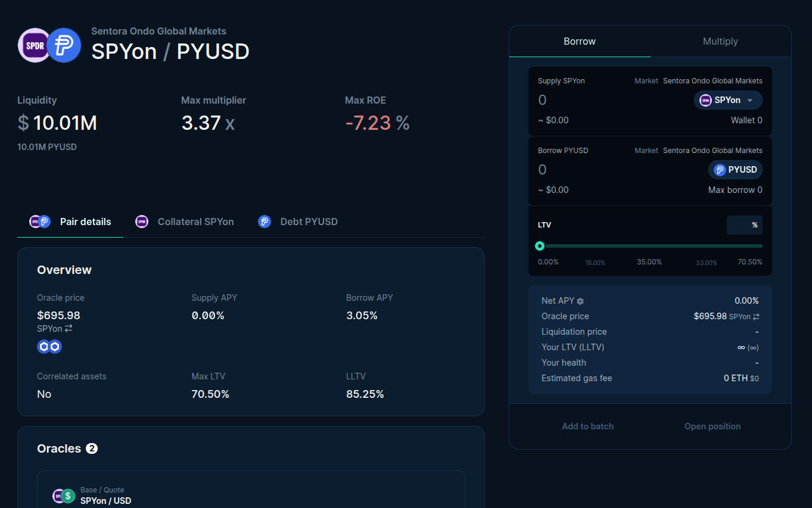Image resolution: width=812 pixels, height=508 pixels.
Task: Click the SPDR logo in the page header
Action: (x=35, y=45)
